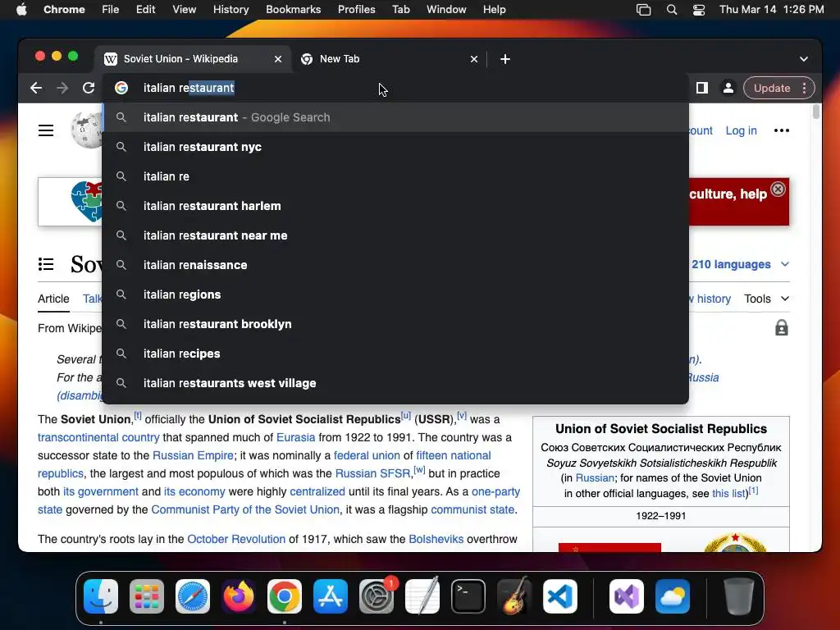Screen dimensions: 840x630
Task: Click the address bar with 'italian restaurant'
Action: (395, 88)
